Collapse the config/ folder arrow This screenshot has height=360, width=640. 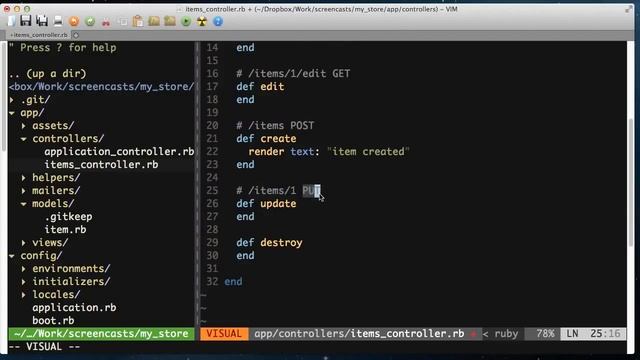(12, 256)
